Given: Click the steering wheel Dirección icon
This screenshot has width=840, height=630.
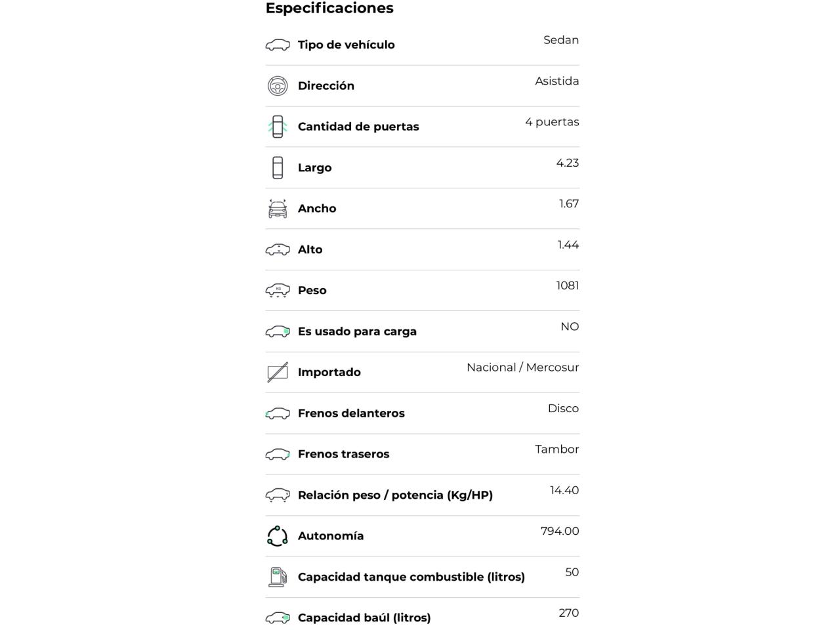Looking at the screenshot, I should tap(278, 86).
